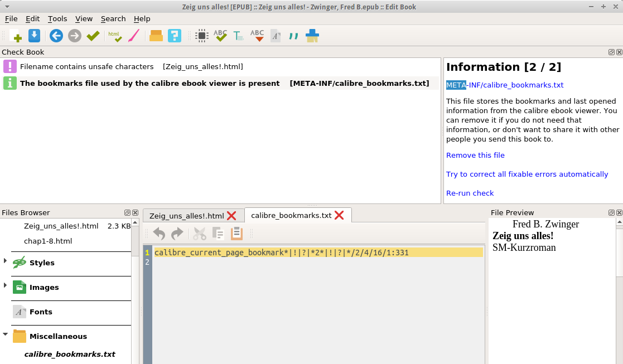Select Zeig_uns_alles!.html in Files Browser
The height and width of the screenshot is (364, 623).
(61, 226)
